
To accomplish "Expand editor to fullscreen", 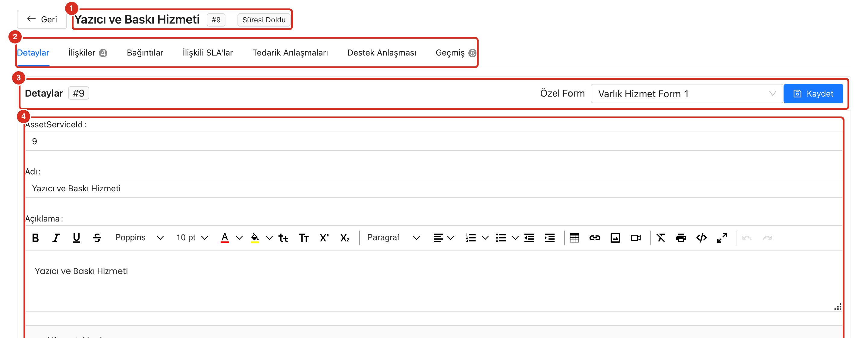I will (x=722, y=238).
